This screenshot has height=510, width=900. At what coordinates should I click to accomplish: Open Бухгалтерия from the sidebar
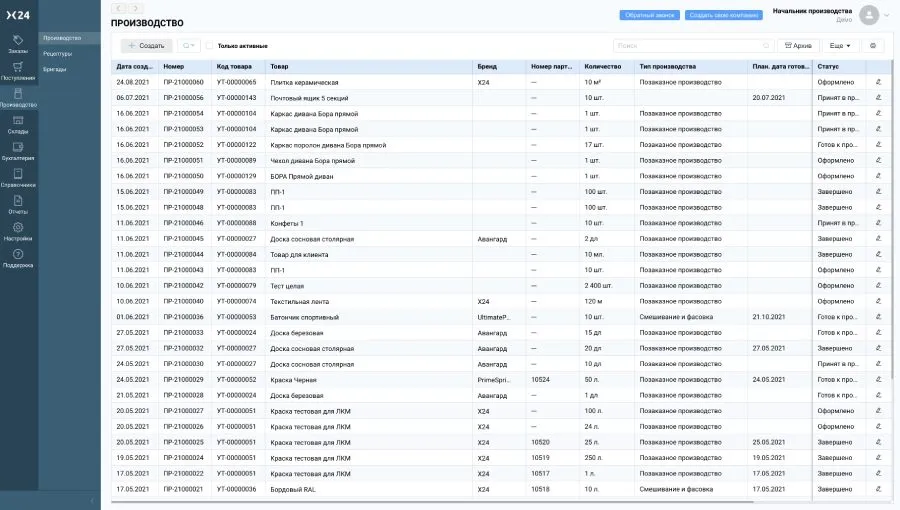coord(18,152)
